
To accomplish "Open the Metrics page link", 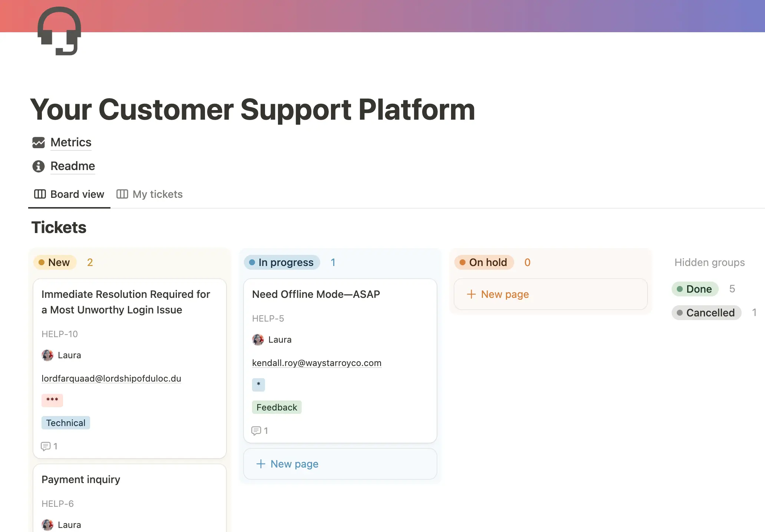I will pyautogui.click(x=71, y=143).
